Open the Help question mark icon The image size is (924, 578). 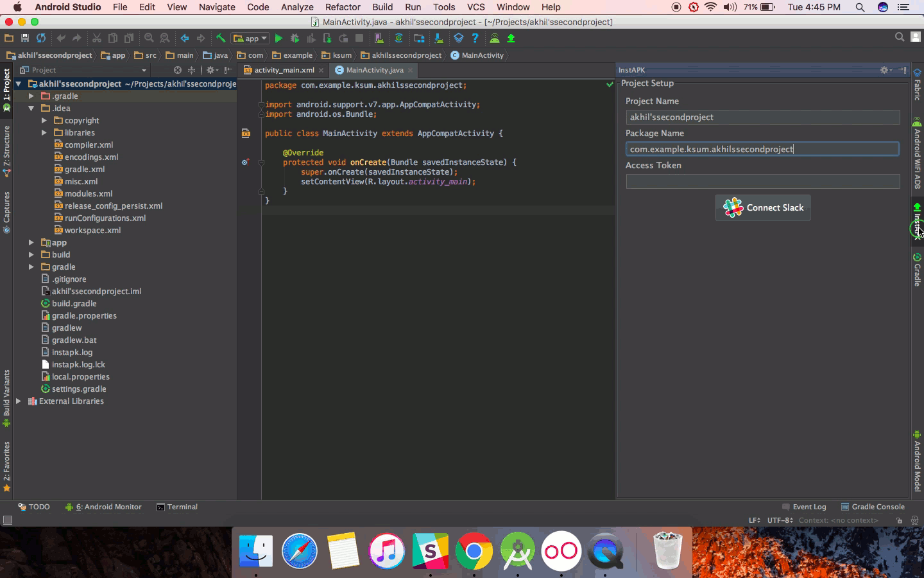tap(475, 39)
